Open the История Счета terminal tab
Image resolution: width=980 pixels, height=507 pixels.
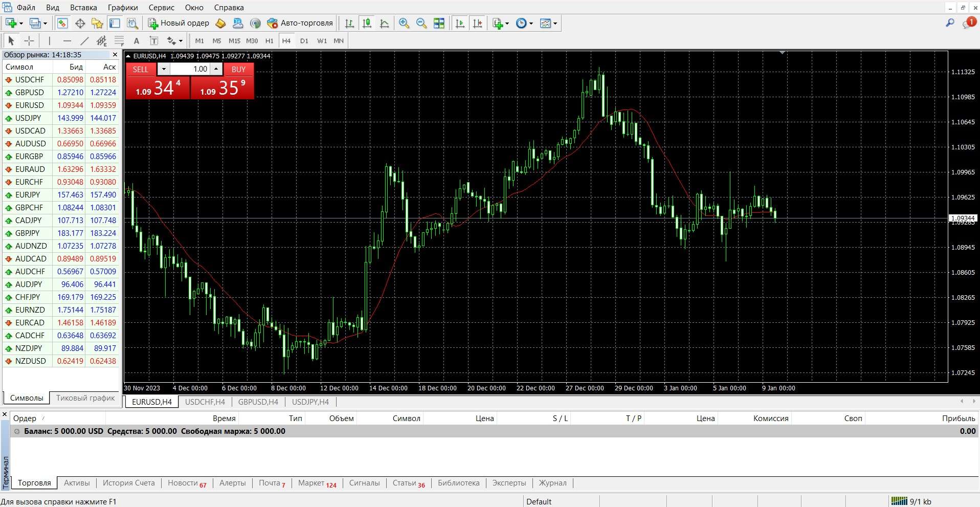pyautogui.click(x=129, y=483)
